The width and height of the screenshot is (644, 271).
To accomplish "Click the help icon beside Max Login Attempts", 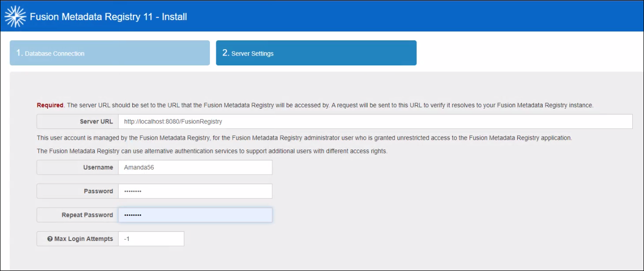I will tap(50, 239).
